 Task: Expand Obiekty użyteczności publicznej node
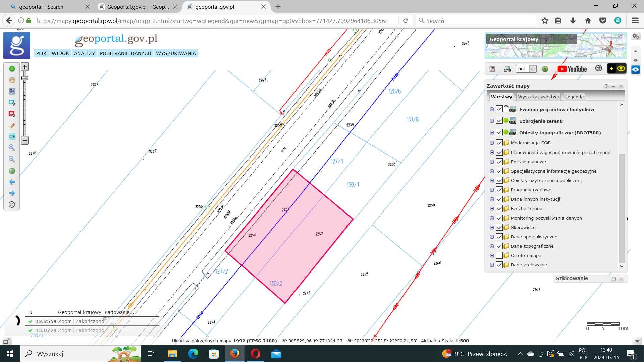pos(492,180)
